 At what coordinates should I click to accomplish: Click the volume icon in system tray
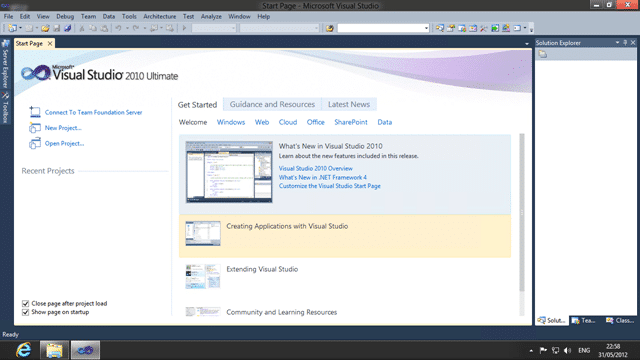[x=567, y=350]
